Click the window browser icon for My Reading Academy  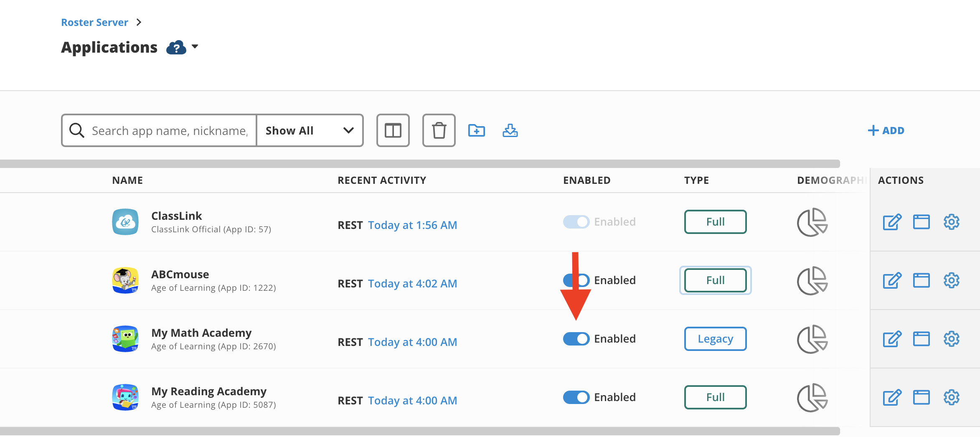pyautogui.click(x=921, y=397)
